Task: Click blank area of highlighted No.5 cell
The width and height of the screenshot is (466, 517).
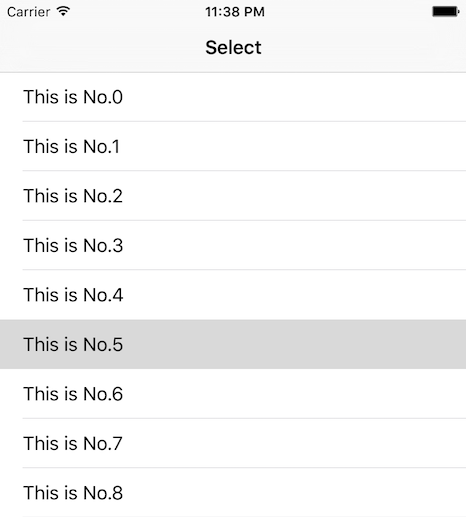Action: pos(293,344)
